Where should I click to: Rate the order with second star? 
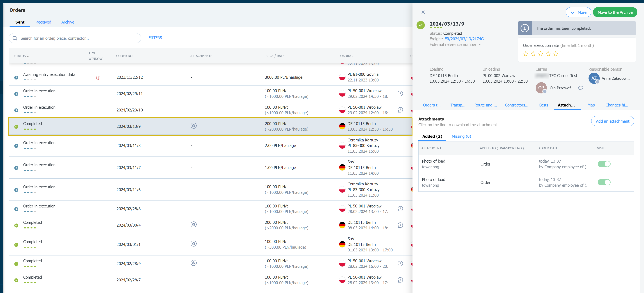533,54
